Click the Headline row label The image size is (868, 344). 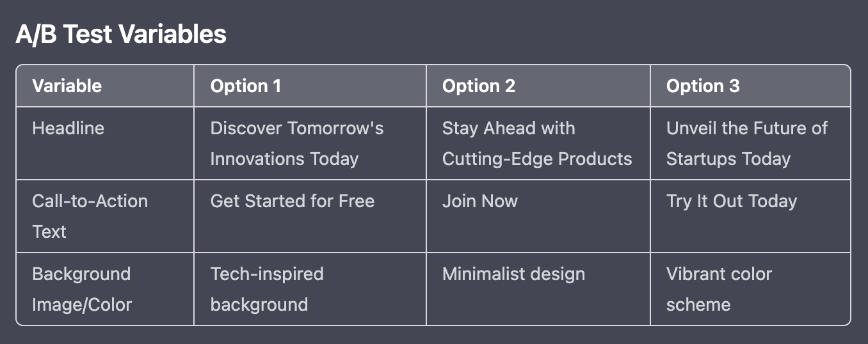(x=105, y=143)
